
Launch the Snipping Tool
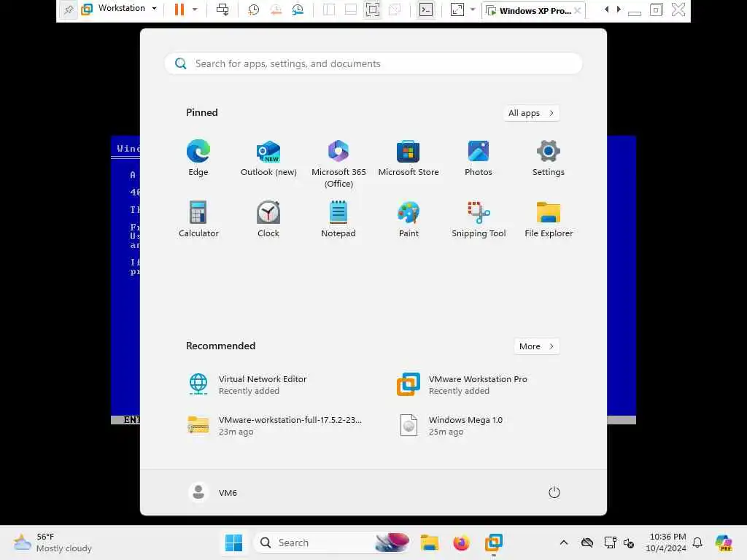[479, 219]
